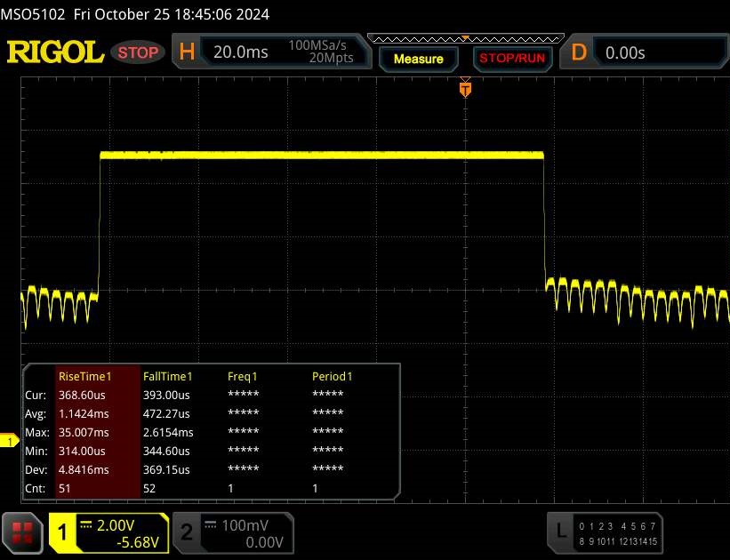Click the Cnt: row label
Screen dimensions: 730x560
point(35,488)
